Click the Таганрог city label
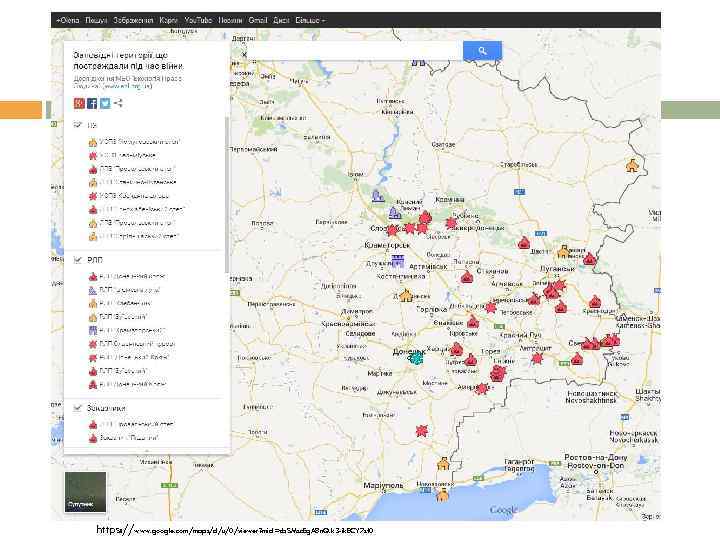720x540 pixels. pos(519,461)
